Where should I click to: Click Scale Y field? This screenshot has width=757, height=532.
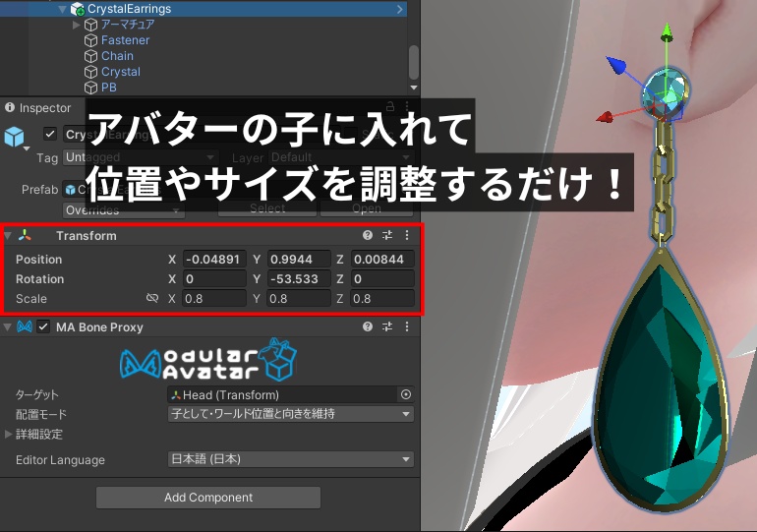point(299,299)
